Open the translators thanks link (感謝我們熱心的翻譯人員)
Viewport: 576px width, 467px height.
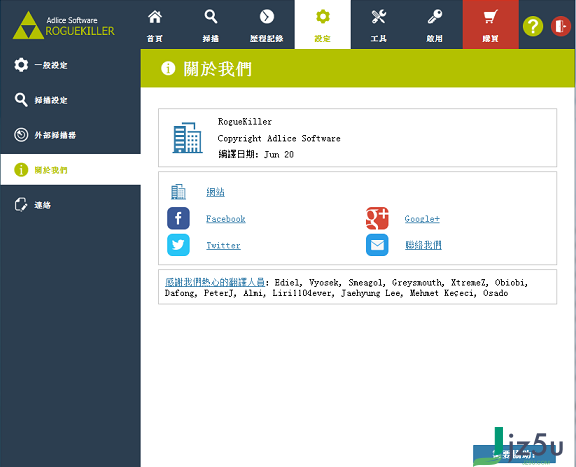click(215, 282)
